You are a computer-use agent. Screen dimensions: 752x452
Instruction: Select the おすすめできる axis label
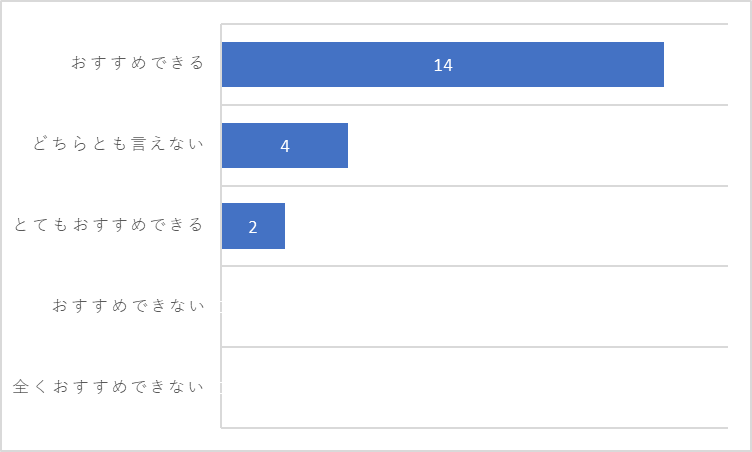138,63
